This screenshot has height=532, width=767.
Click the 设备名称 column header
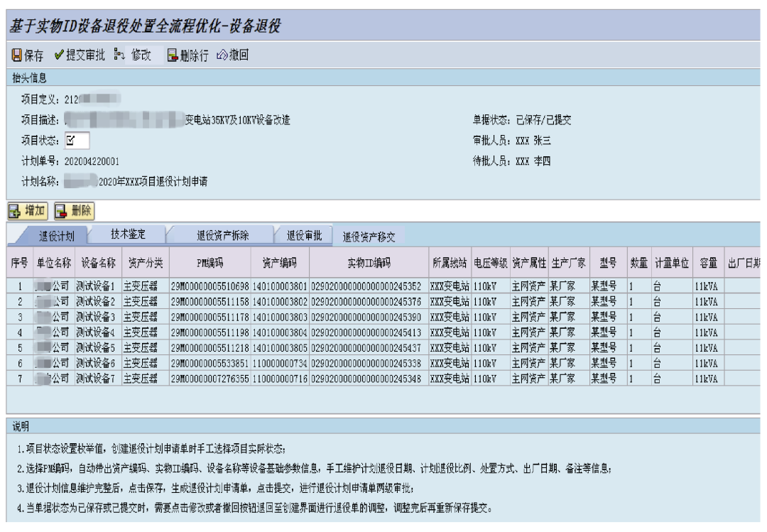[x=98, y=263]
